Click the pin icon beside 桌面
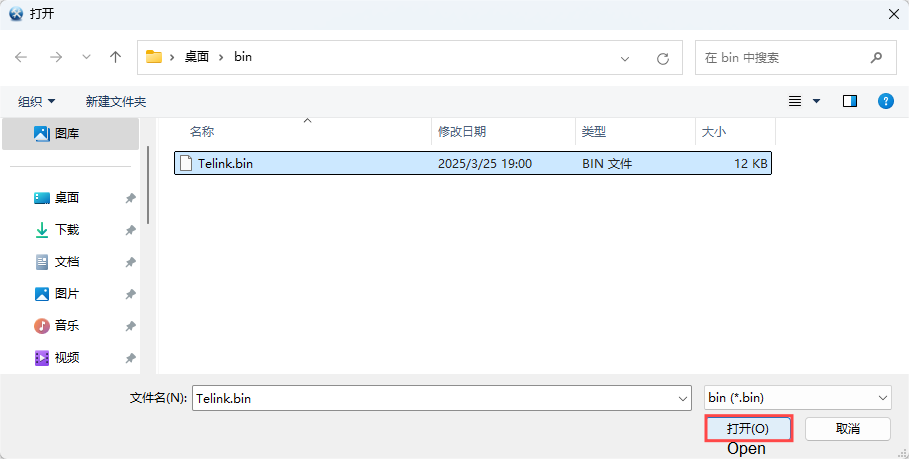 [130, 198]
